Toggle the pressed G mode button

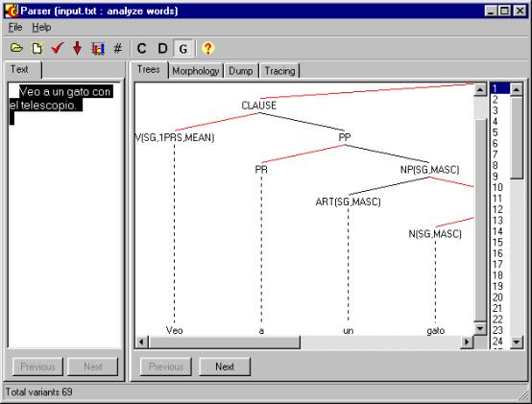(x=183, y=49)
